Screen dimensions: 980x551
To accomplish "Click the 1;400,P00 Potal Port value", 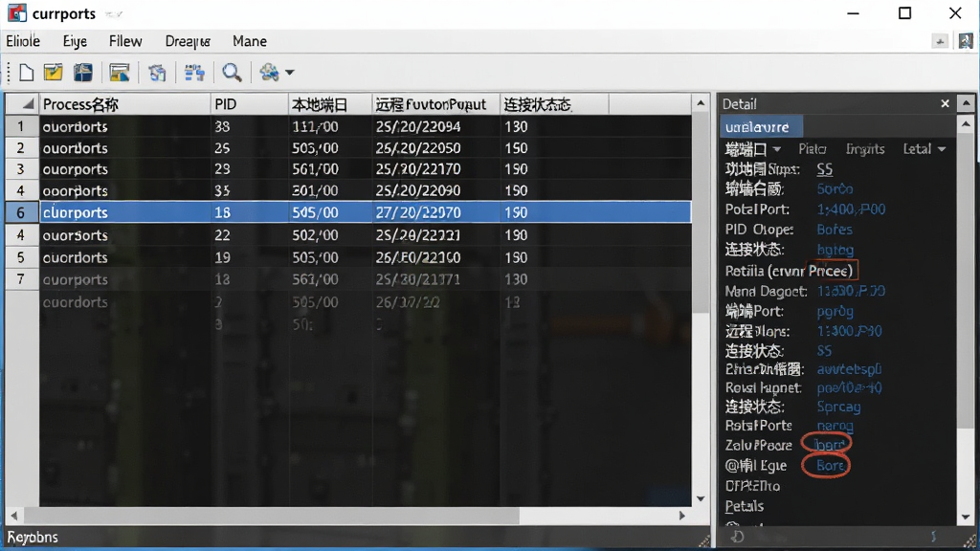I will [x=851, y=209].
